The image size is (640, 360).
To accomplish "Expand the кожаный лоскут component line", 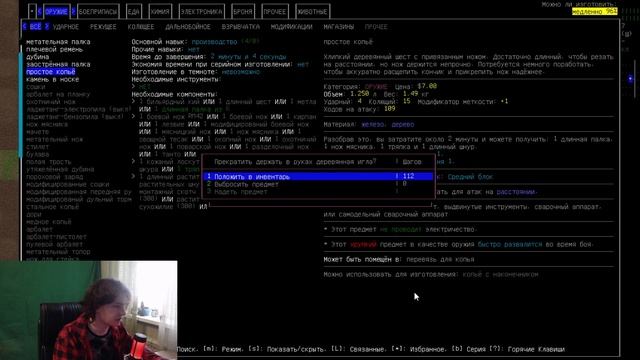I will click(133, 162).
